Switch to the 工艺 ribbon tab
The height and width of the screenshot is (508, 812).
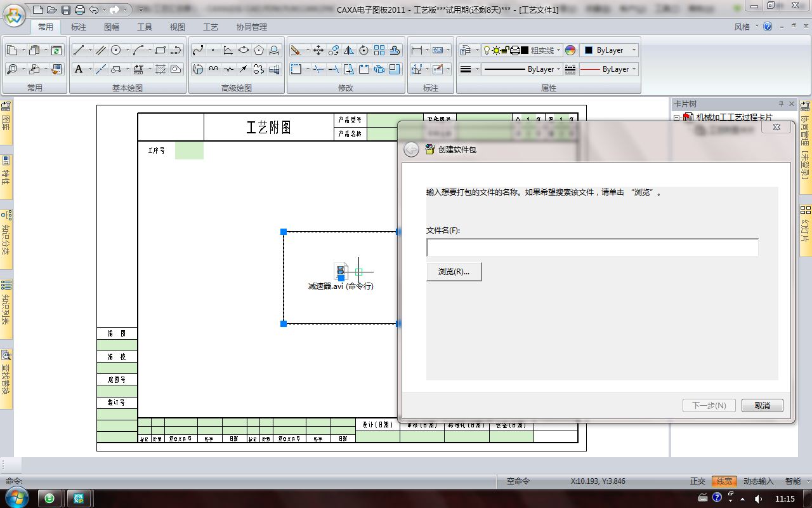click(211, 27)
